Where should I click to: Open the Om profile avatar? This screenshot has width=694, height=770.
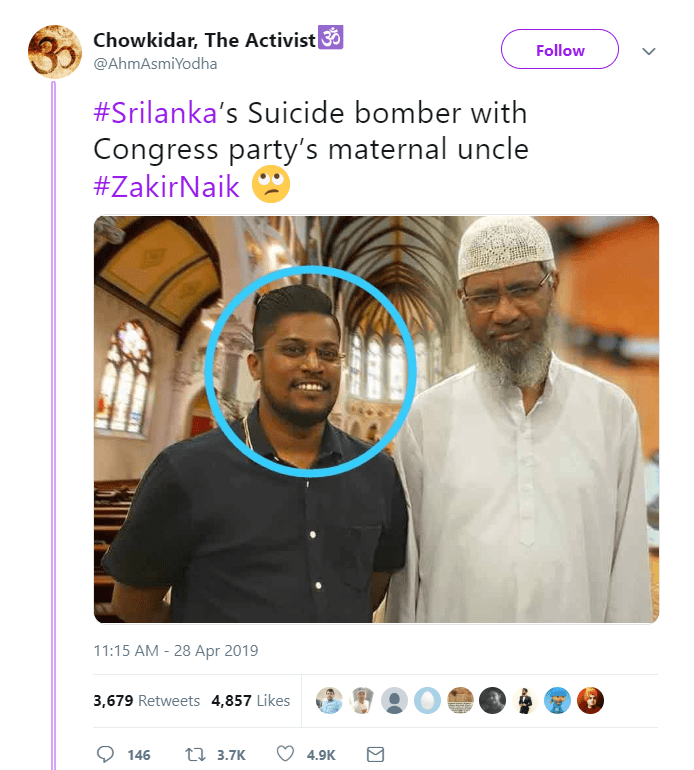coord(55,52)
